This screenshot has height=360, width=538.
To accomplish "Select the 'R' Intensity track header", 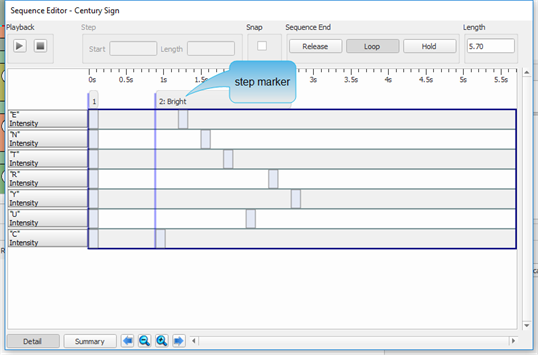I will click(x=48, y=179).
